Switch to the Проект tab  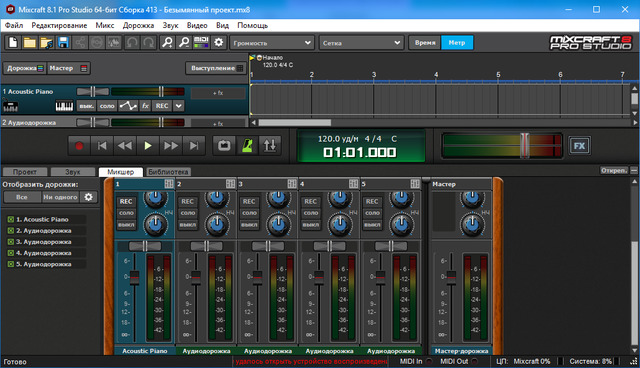coord(25,172)
